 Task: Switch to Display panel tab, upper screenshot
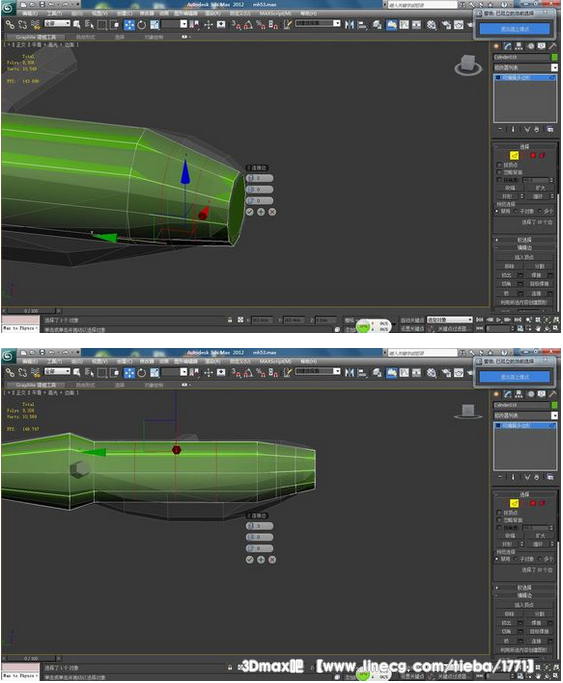click(x=541, y=46)
